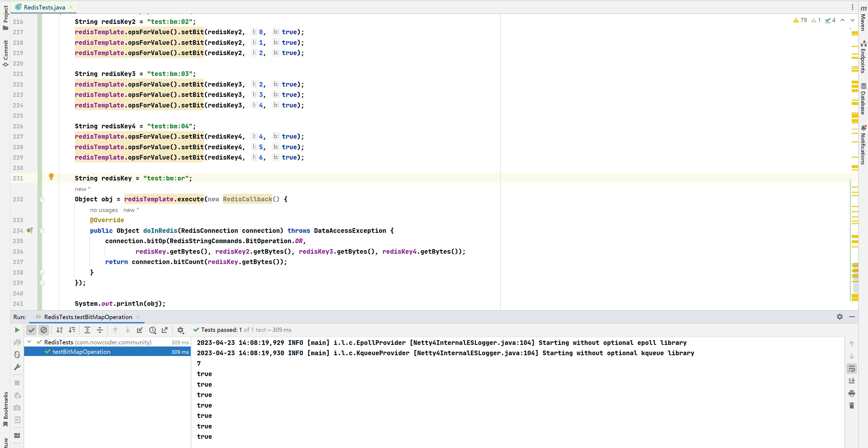
Task: Click console scroll down arrow
Action: 851,356
